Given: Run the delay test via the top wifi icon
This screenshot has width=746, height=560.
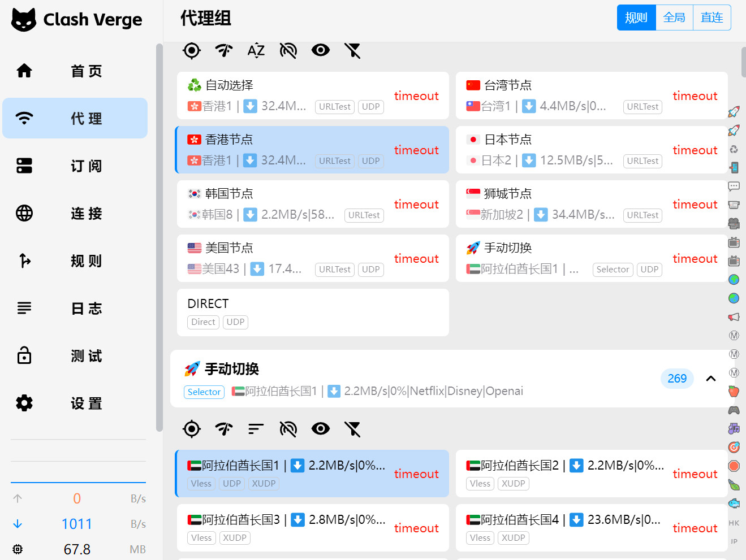Looking at the screenshot, I should (224, 51).
